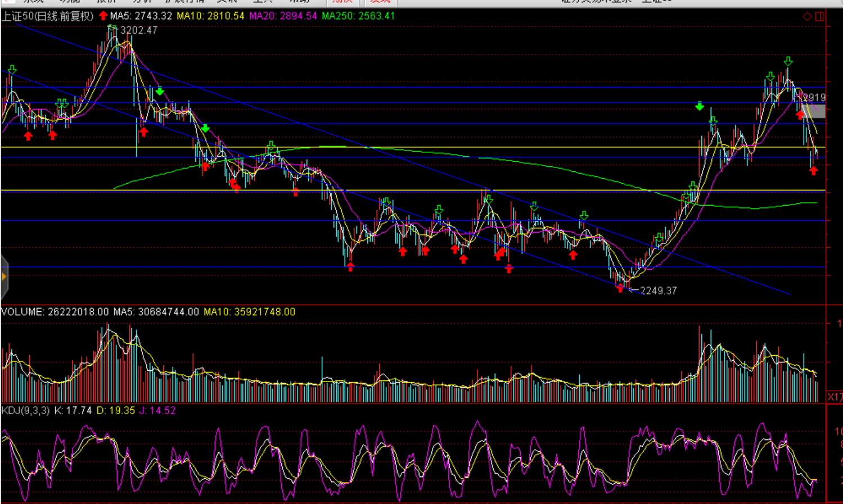Screen dimensions: 843x504
Task: Open the KDJ(9,3,3) indicator label
Action: (26, 411)
